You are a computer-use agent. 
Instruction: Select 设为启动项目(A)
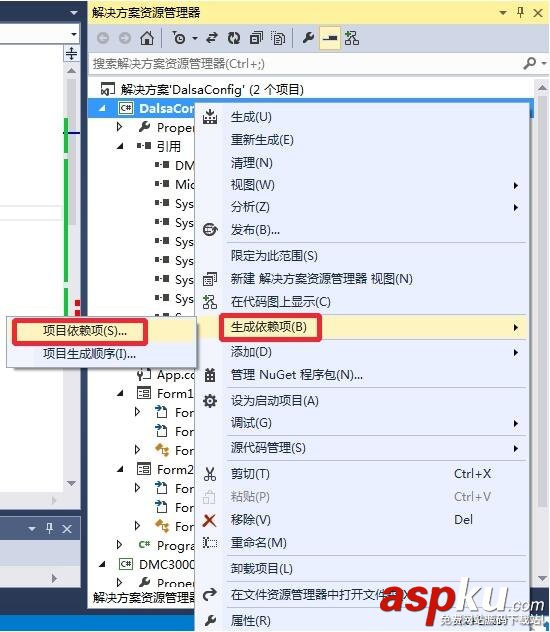click(362, 401)
